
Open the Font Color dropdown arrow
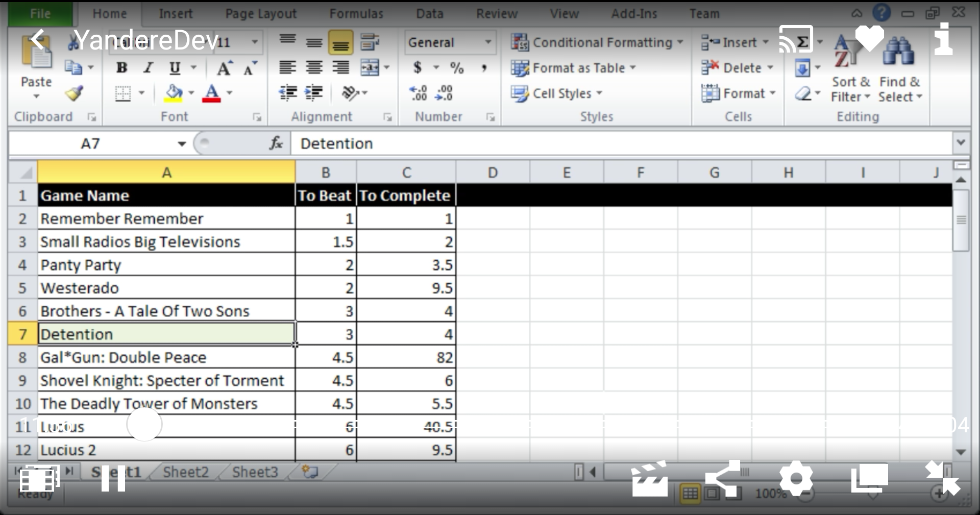click(x=230, y=93)
